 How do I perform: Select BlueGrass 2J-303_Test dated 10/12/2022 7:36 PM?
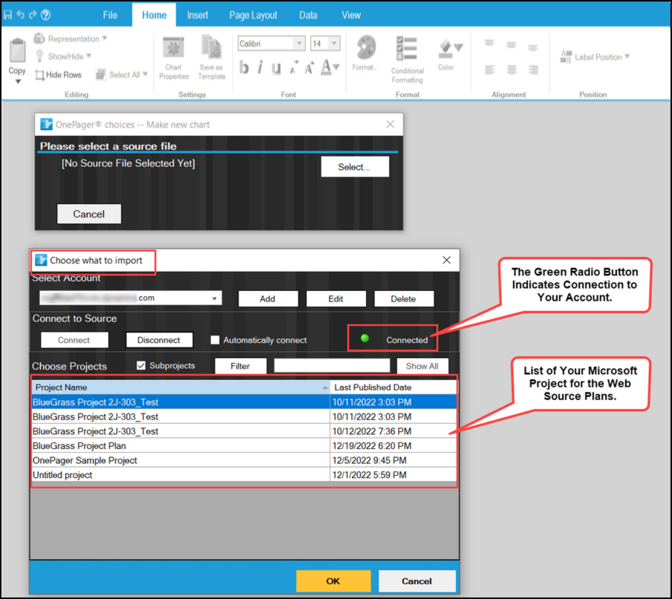(244, 431)
